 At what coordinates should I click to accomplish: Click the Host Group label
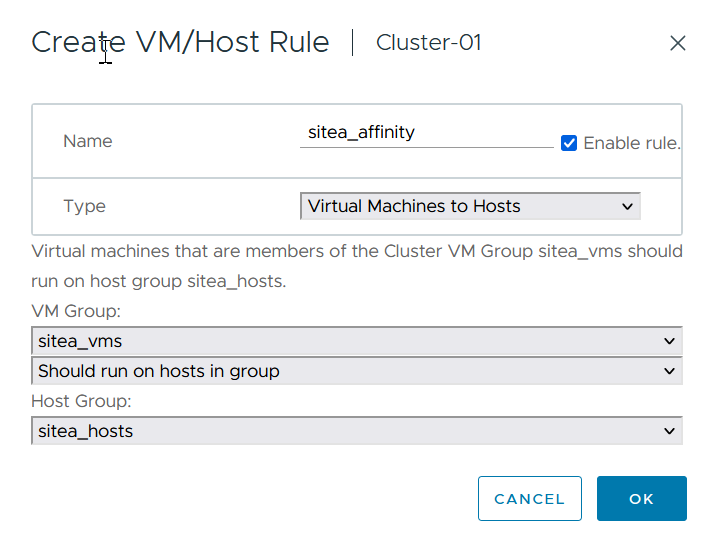pos(81,402)
